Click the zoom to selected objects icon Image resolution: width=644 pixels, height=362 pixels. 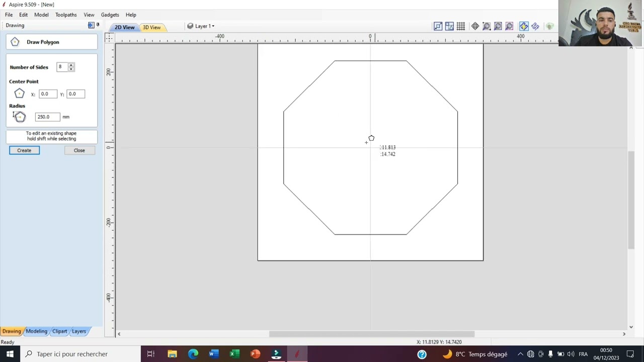pos(509,26)
